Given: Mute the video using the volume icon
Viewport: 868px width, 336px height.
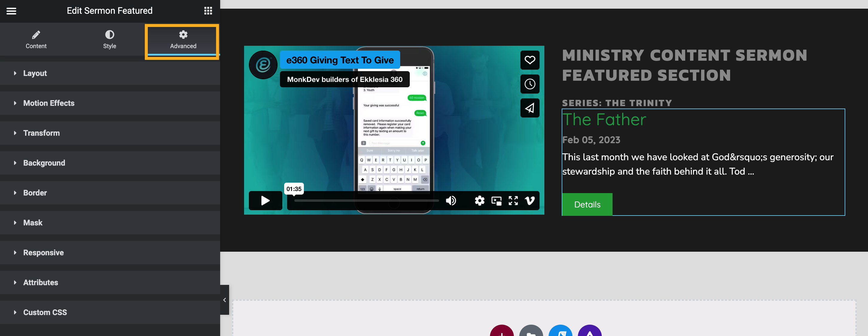Looking at the screenshot, I should click(450, 201).
